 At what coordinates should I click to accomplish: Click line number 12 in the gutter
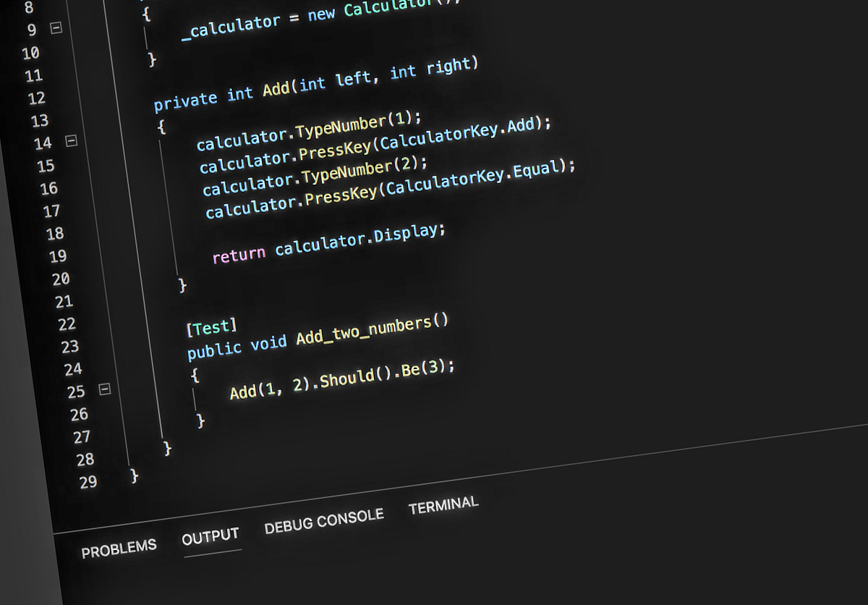coord(36,98)
